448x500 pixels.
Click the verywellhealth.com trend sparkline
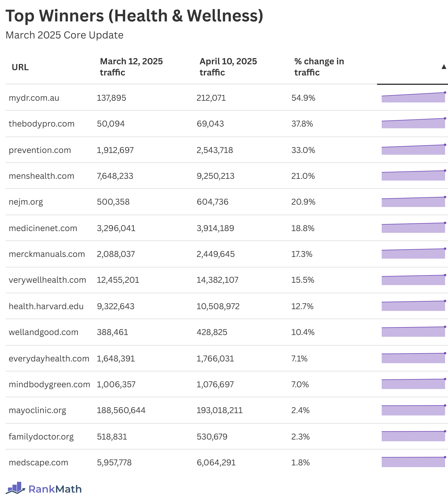coord(414,280)
